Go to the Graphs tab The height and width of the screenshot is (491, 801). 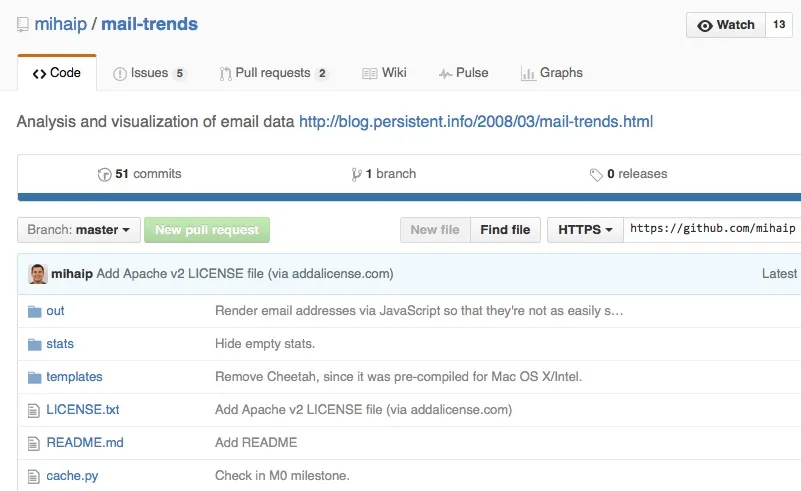click(551, 73)
